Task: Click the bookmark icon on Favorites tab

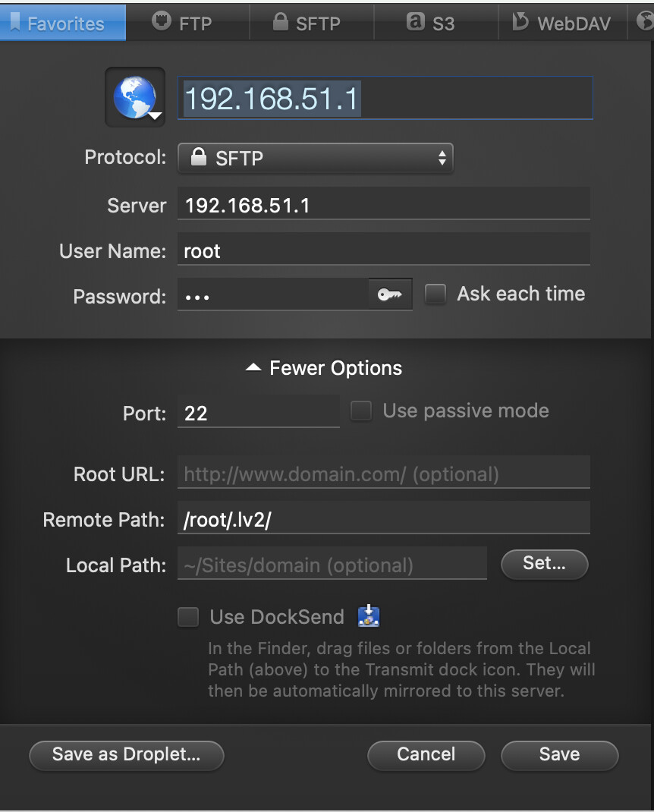Action: 14,22
